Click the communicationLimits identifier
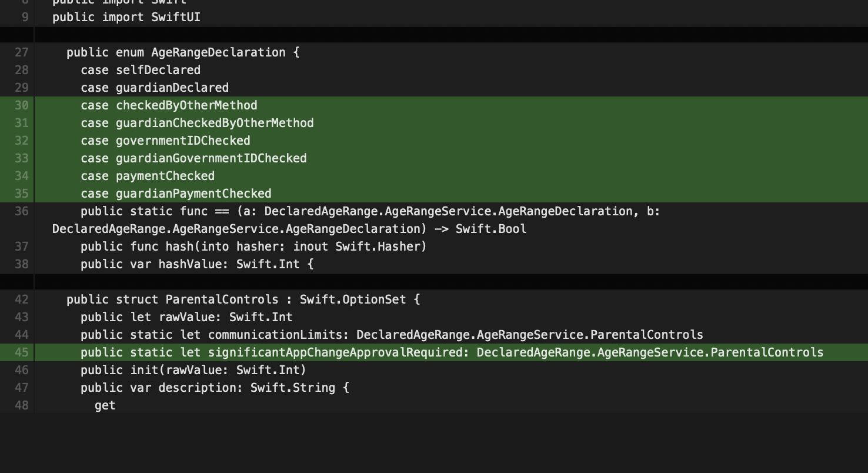The height and width of the screenshot is (473, 868). coord(275,335)
